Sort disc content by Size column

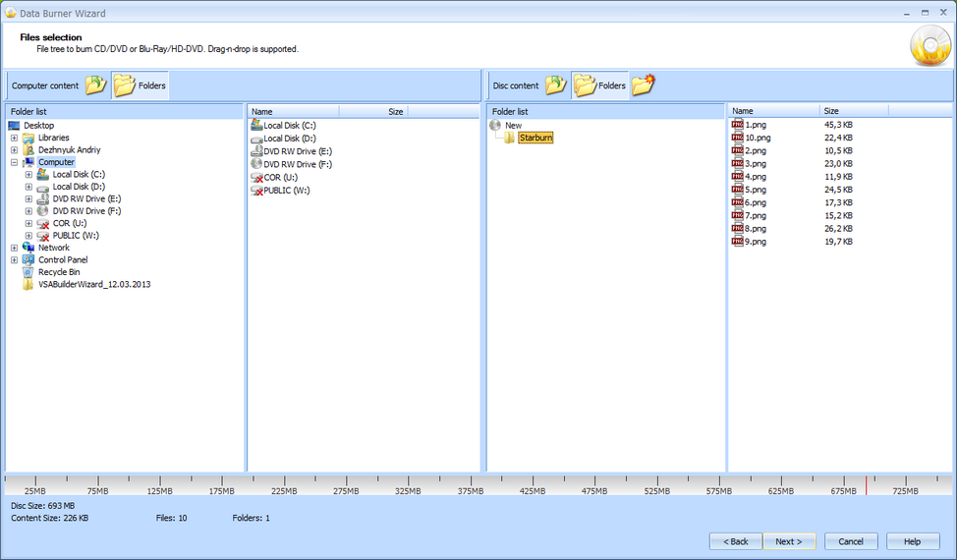point(854,111)
